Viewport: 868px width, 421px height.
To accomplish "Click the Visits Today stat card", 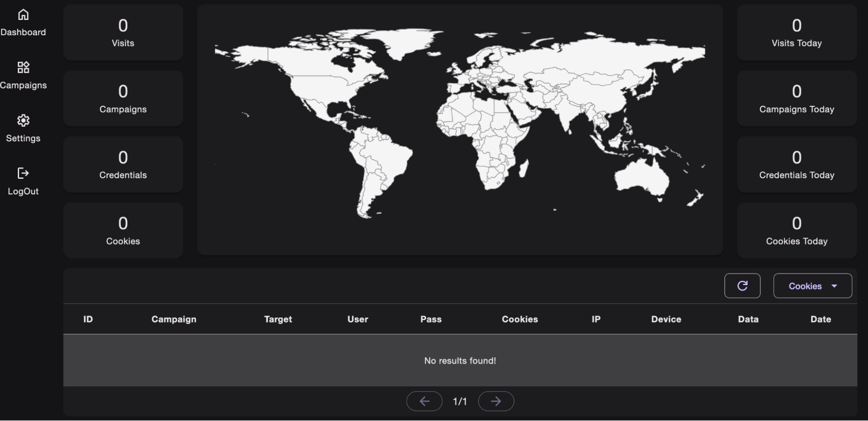I will click(x=796, y=33).
